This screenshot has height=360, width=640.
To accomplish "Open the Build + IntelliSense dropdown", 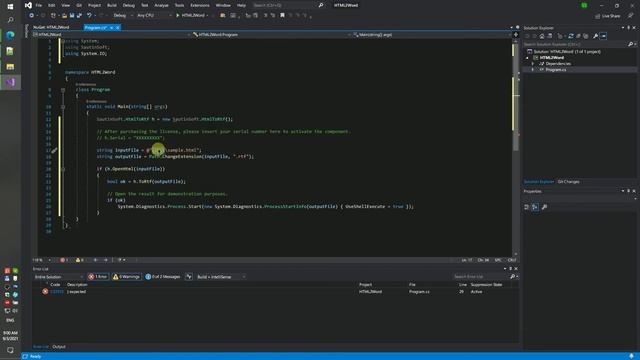I will [220, 277].
